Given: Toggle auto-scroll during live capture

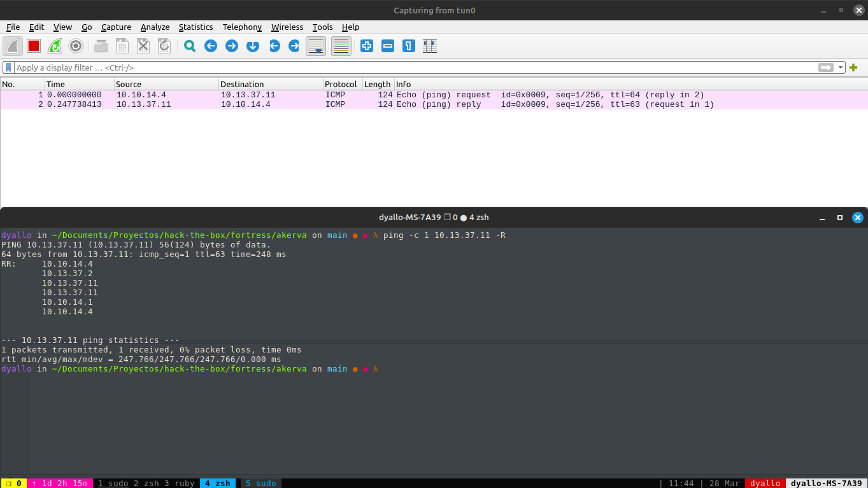Looking at the screenshot, I should [x=316, y=46].
